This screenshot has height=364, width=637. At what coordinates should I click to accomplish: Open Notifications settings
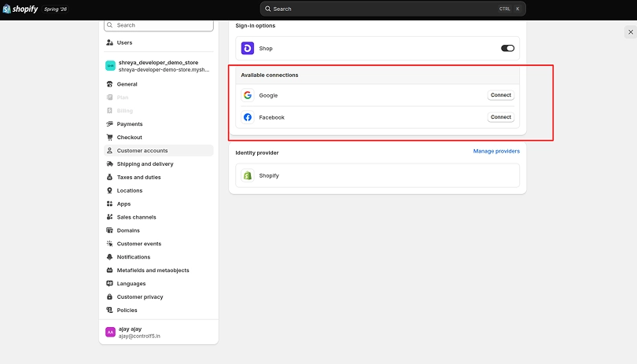(x=158, y=257)
